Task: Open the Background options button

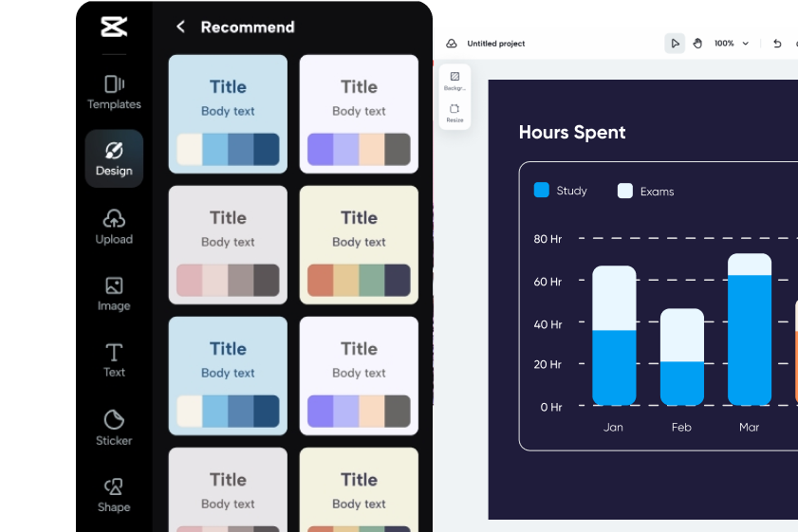Action: tap(455, 81)
